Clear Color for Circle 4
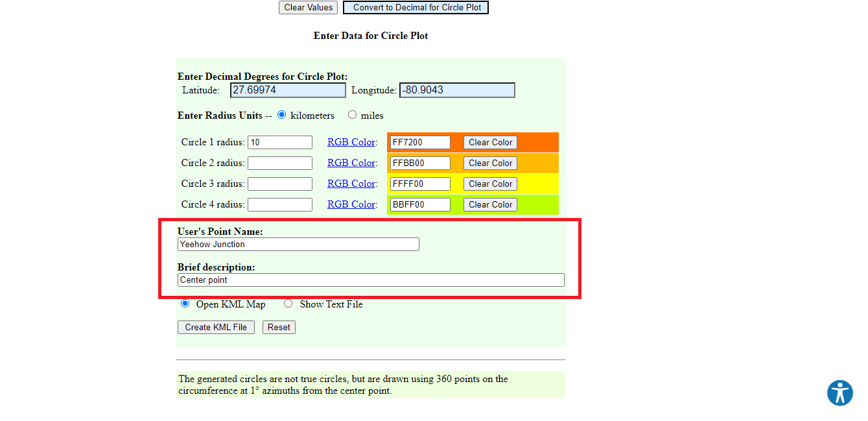The image size is (868, 421). pyautogui.click(x=490, y=204)
